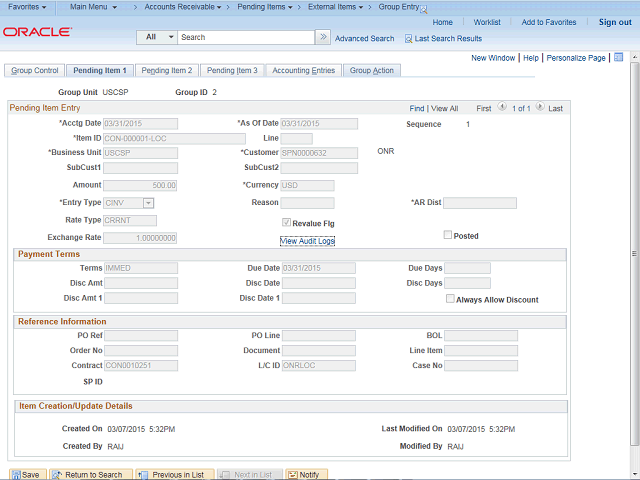The image size is (640, 480).
Task: Go to Accounting Entries tab
Action: (304, 70)
